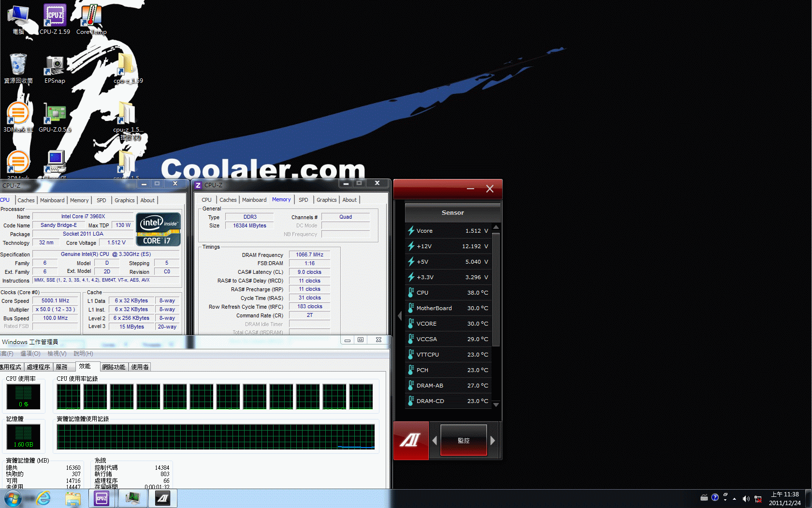Open the Mainboard tab in the left CPU-Z window

[x=52, y=200]
